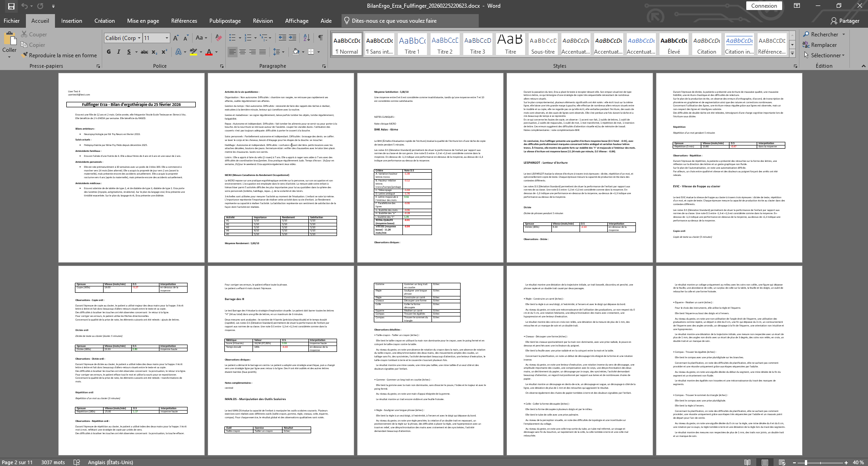The height and width of the screenshot is (466, 868).
Task: Click the Rechercher magnifier icon
Action: tap(806, 35)
